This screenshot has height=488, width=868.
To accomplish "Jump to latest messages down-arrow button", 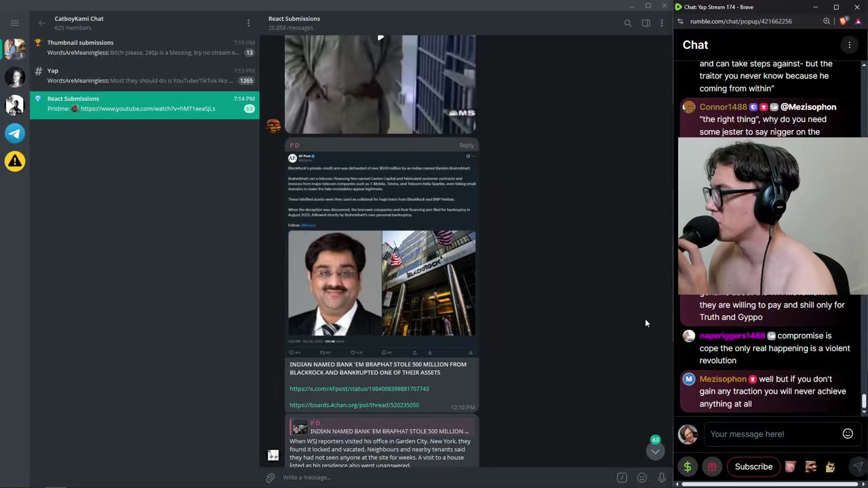I will pyautogui.click(x=655, y=451).
